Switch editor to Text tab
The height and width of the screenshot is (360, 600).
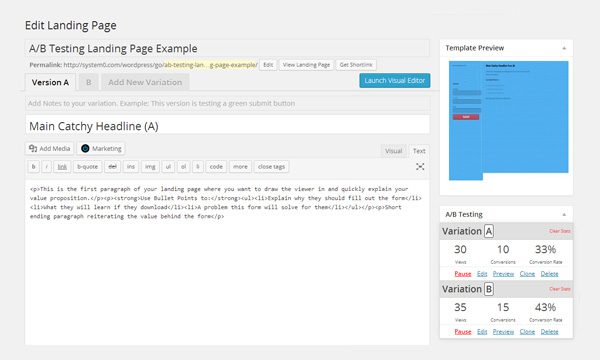[419, 151]
